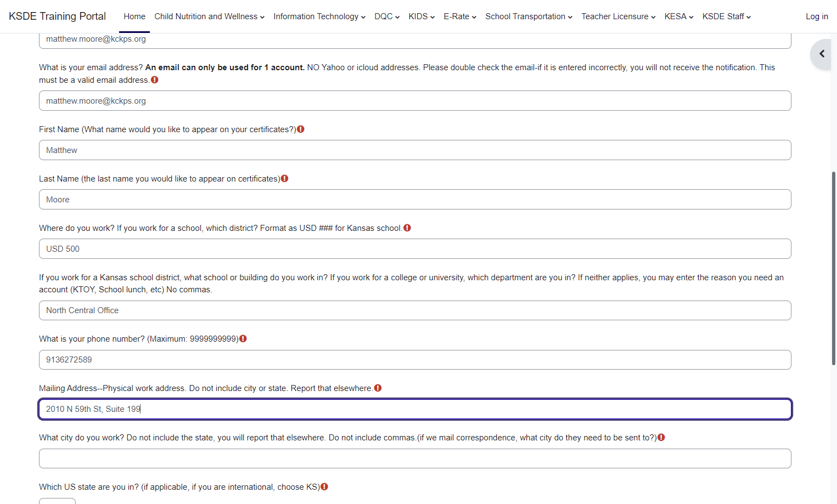Expand School Transportation menu
837x504 pixels.
(529, 16)
